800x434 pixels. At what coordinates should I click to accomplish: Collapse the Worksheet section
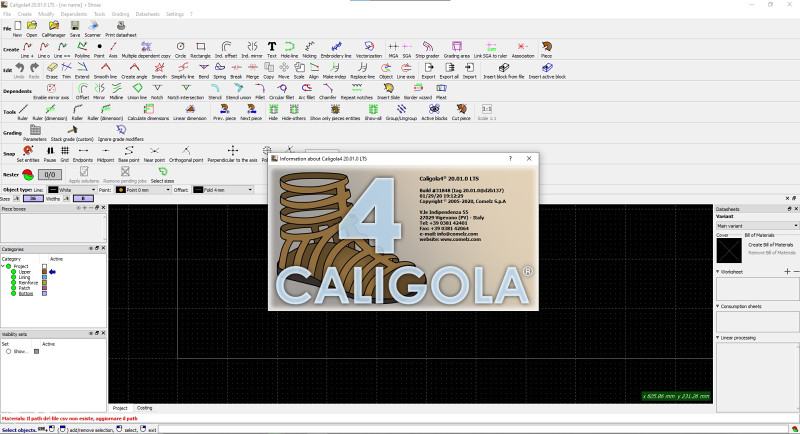[x=718, y=272]
